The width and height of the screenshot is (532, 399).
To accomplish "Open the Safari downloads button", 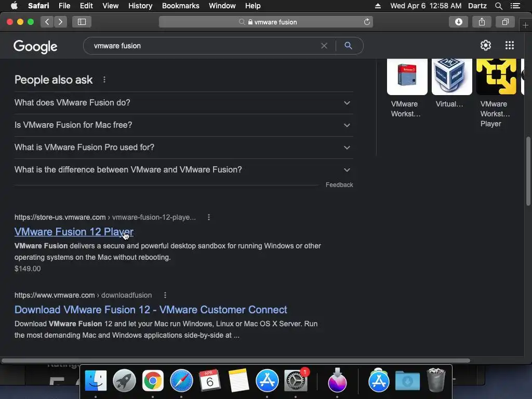I will pos(458,22).
